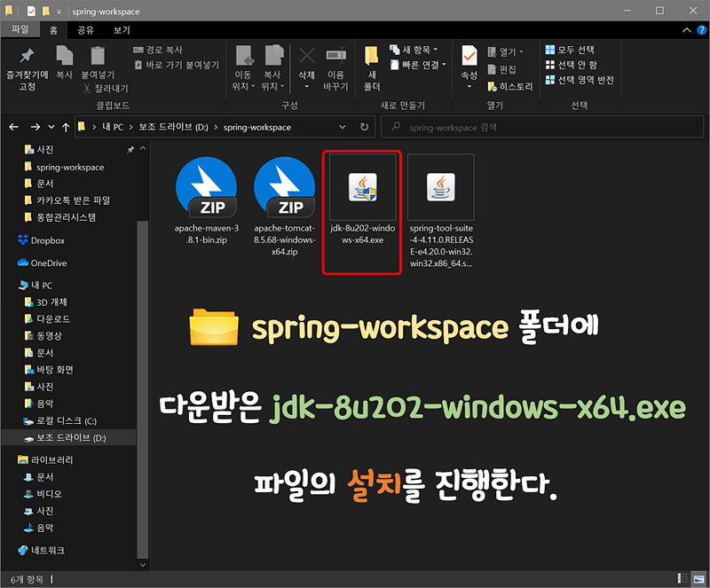710x588 pixels.
Task: Click 경로 복사 (copy path)
Action: 158,50
